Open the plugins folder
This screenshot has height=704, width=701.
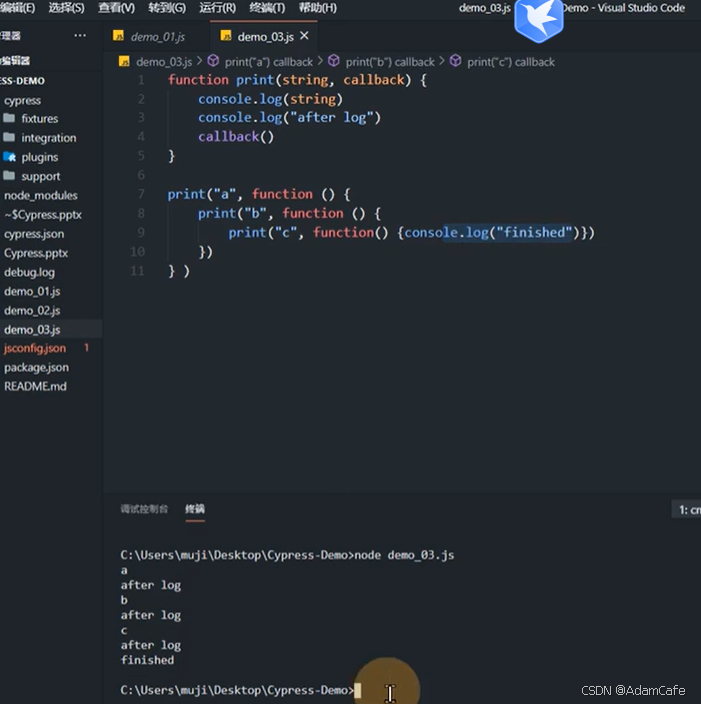pyautogui.click(x=40, y=157)
